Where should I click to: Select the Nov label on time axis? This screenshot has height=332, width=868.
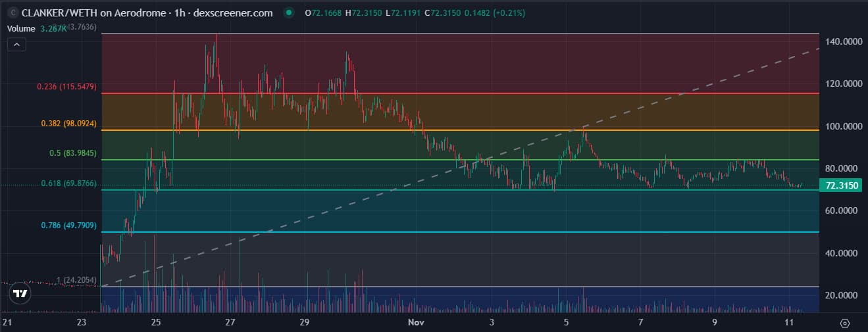pyautogui.click(x=415, y=323)
